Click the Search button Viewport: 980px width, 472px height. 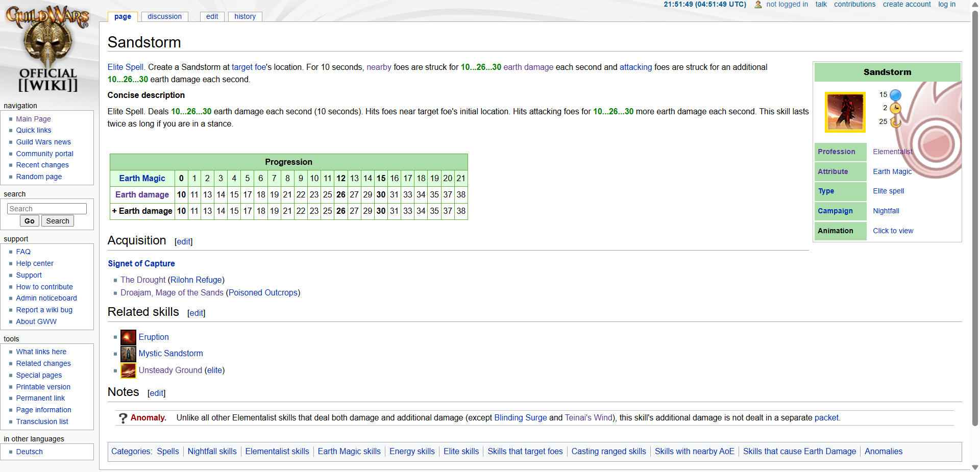58,221
